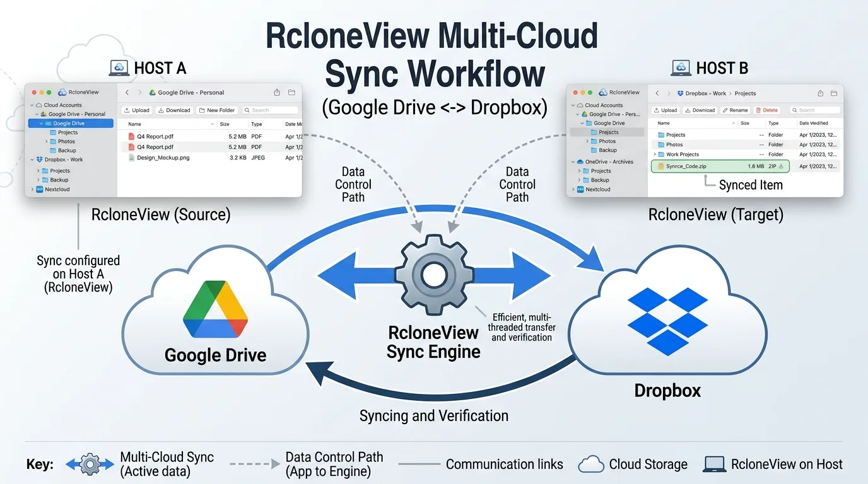Select highlighted Google Drive item in Host A sidebar
The image size is (868, 484).
click(71, 124)
